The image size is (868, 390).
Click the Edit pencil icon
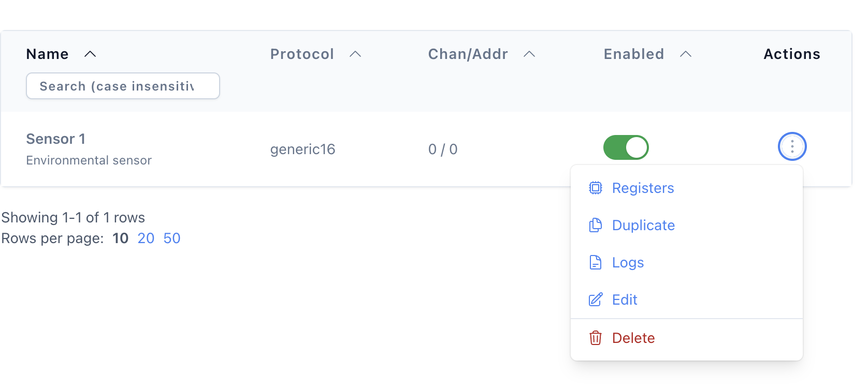pos(596,299)
